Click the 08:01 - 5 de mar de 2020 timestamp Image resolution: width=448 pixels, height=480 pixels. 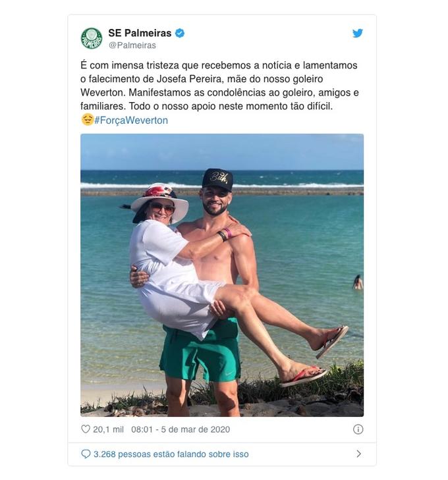pos(181,429)
